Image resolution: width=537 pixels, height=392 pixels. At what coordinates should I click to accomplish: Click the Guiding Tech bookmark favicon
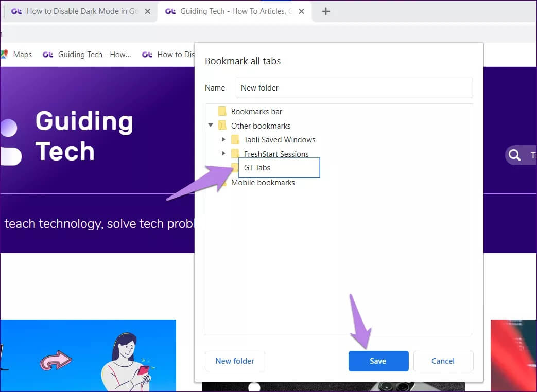[x=47, y=55]
